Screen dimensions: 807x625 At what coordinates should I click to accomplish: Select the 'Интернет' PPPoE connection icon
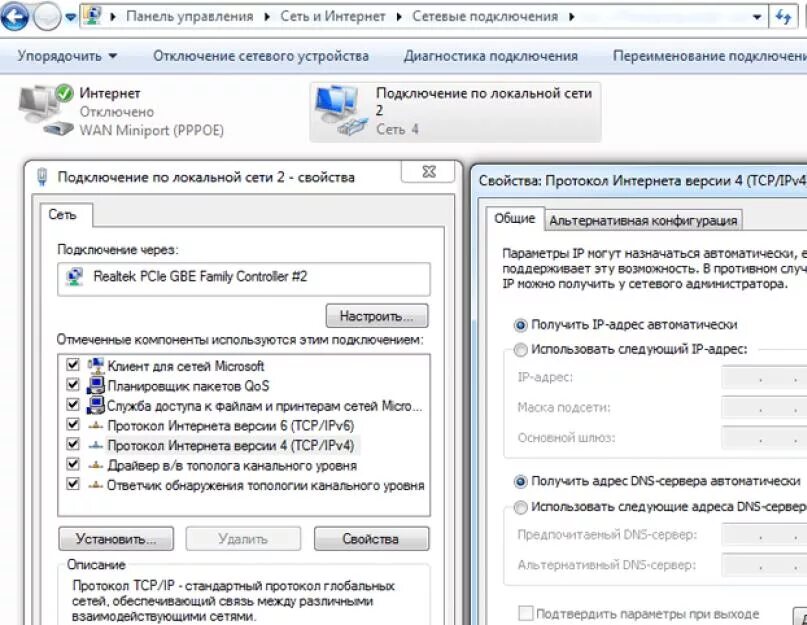coord(46,110)
